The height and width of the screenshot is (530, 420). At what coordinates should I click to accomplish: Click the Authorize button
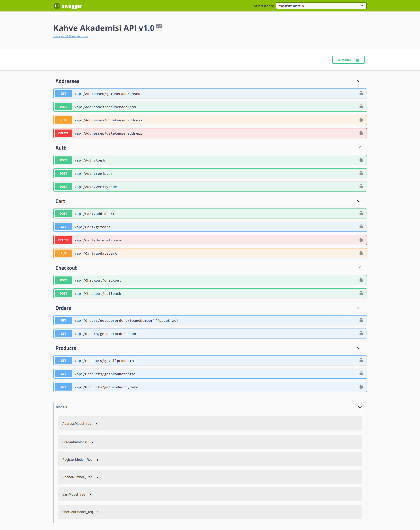pos(348,60)
